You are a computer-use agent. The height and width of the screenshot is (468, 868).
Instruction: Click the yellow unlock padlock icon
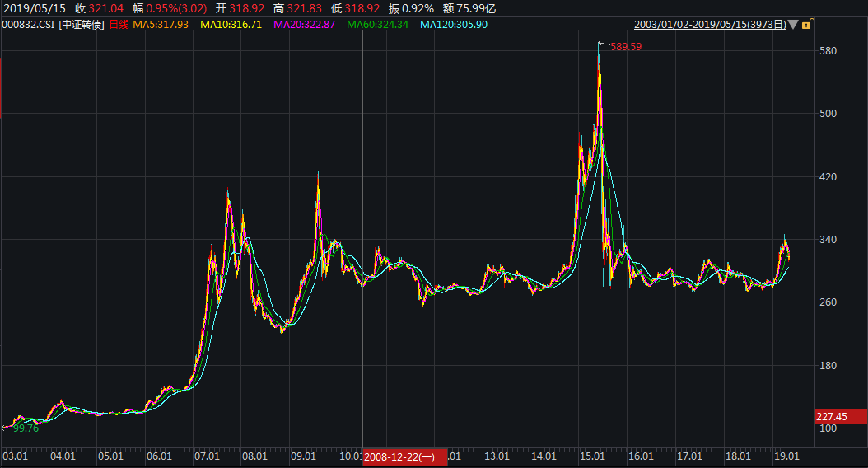(x=806, y=25)
